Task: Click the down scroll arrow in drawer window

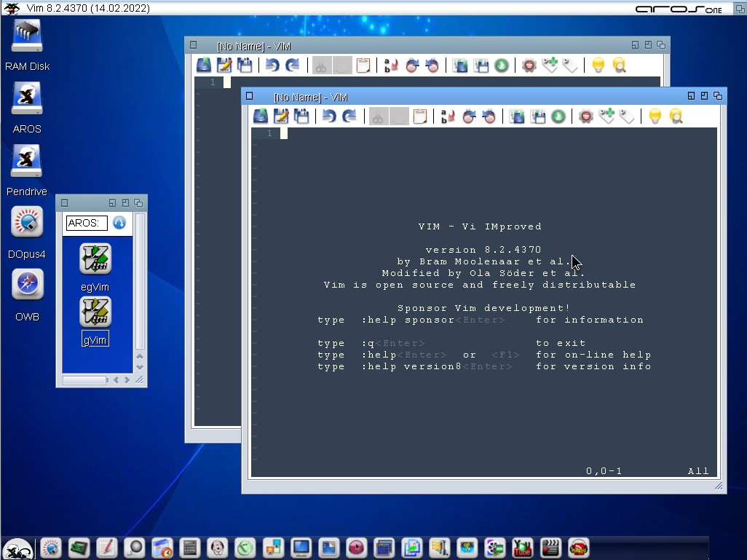Action: [140, 367]
